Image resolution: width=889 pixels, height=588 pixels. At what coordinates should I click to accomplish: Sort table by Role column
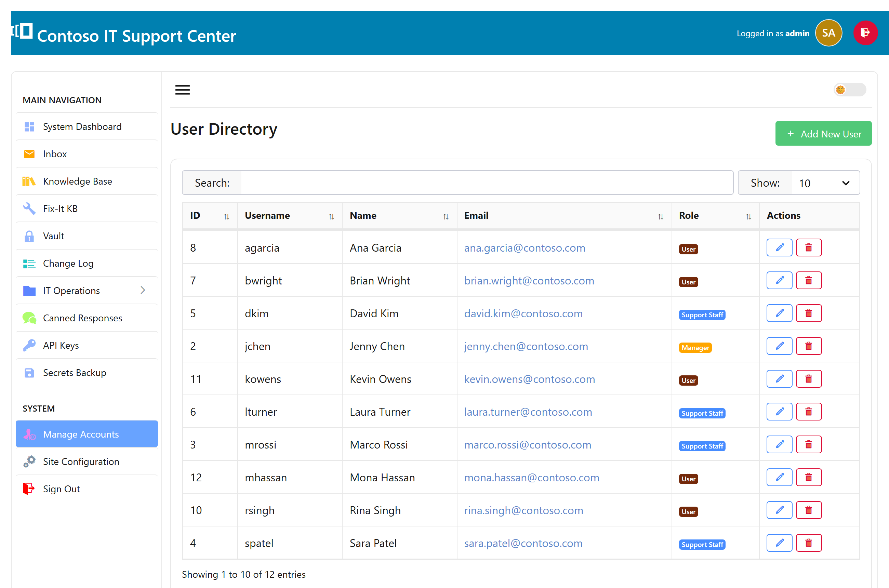point(715,216)
